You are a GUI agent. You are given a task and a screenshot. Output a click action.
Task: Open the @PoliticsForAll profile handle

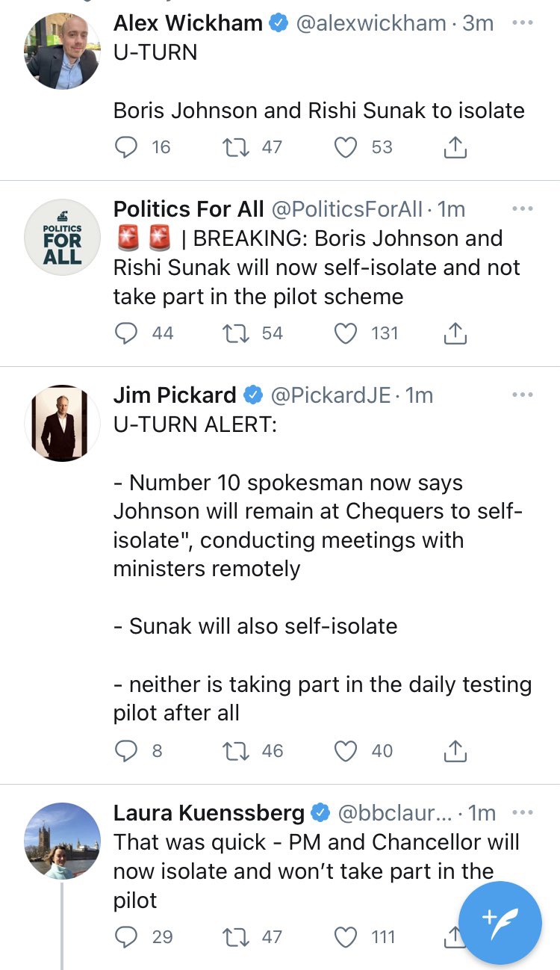346,210
